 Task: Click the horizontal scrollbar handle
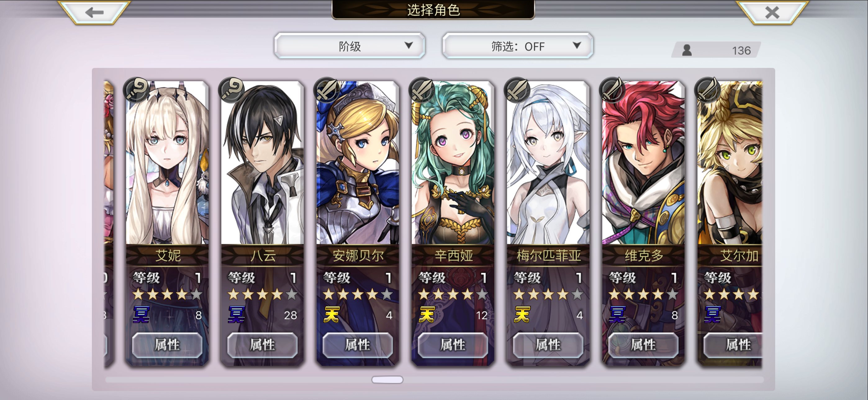coord(387,380)
